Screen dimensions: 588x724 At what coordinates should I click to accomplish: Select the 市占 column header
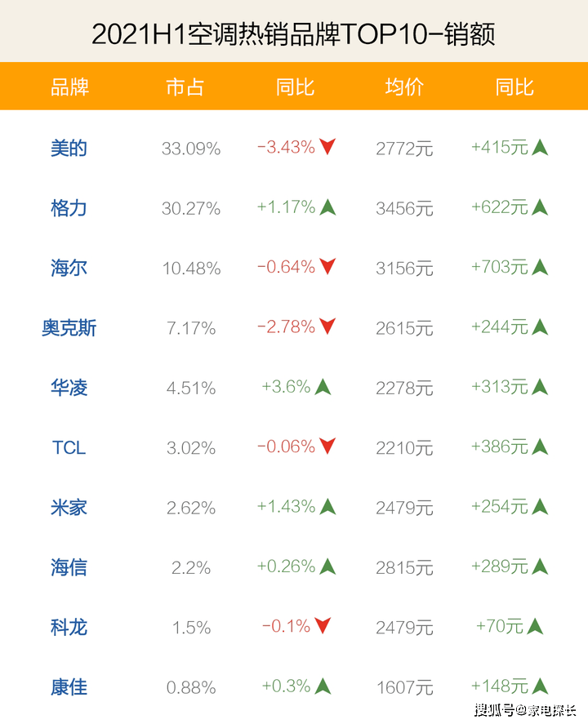pyautogui.click(x=185, y=87)
